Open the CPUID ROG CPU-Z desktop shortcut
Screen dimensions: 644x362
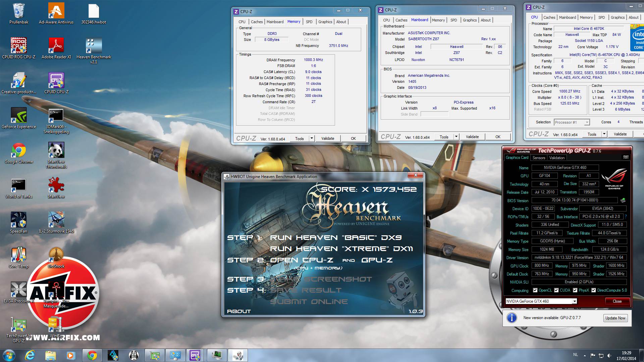[x=19, y=48]
